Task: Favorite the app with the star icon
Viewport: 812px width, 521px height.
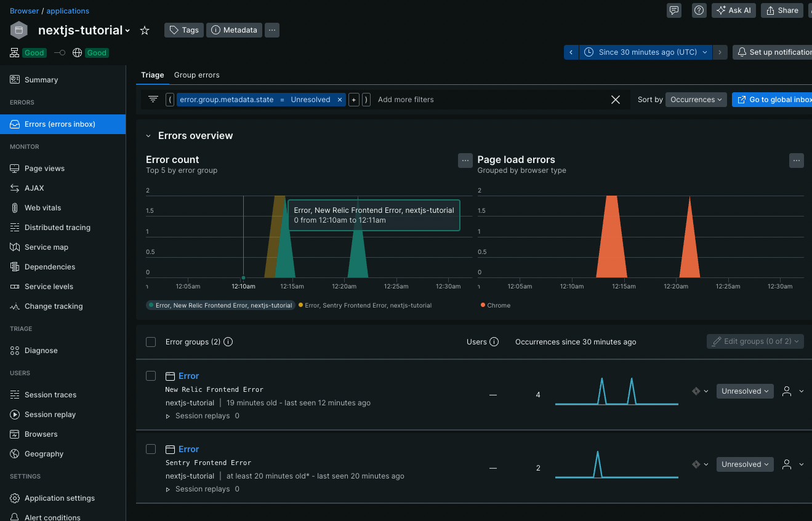Action: (x=145, y=30)
